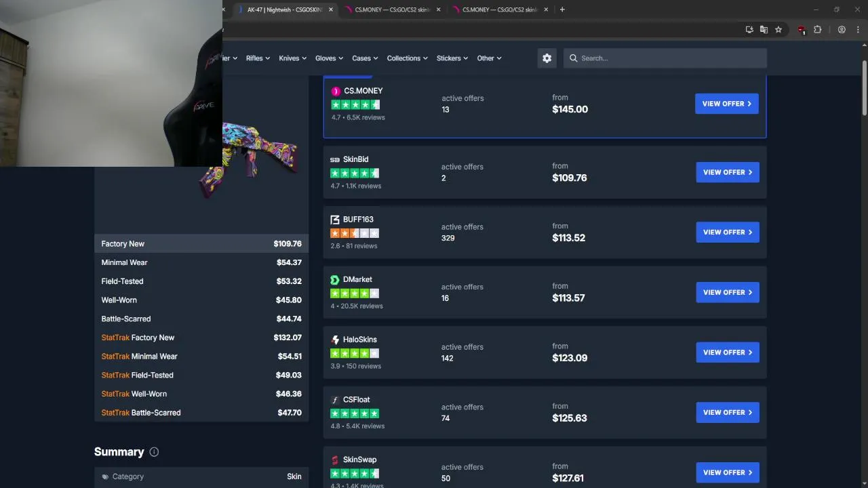
Task: Open the Chrome profile avatar icon
Action: pyautogui.click(x=842, y=30)
